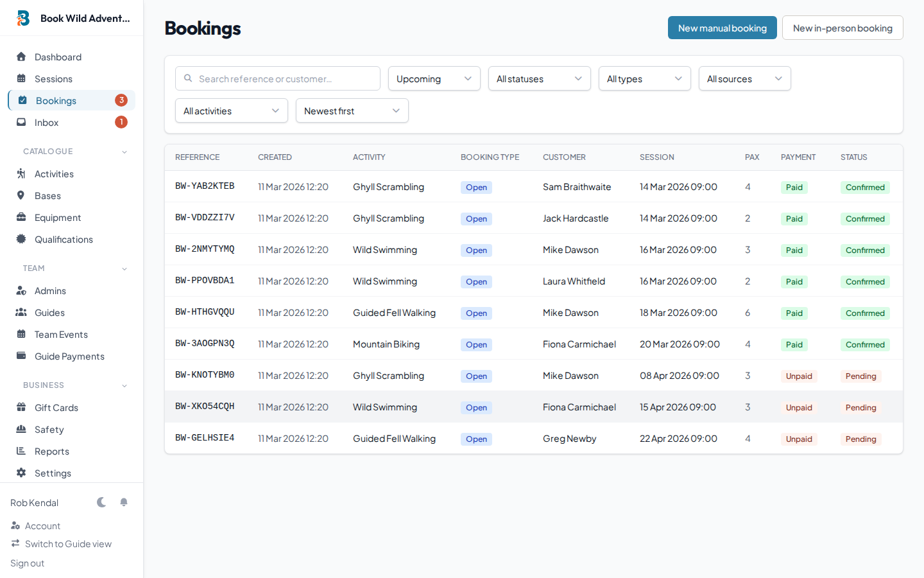This screenshot has height=578, width=924.
Task: Expand the All activities dropdown
Action: (231, 110)
